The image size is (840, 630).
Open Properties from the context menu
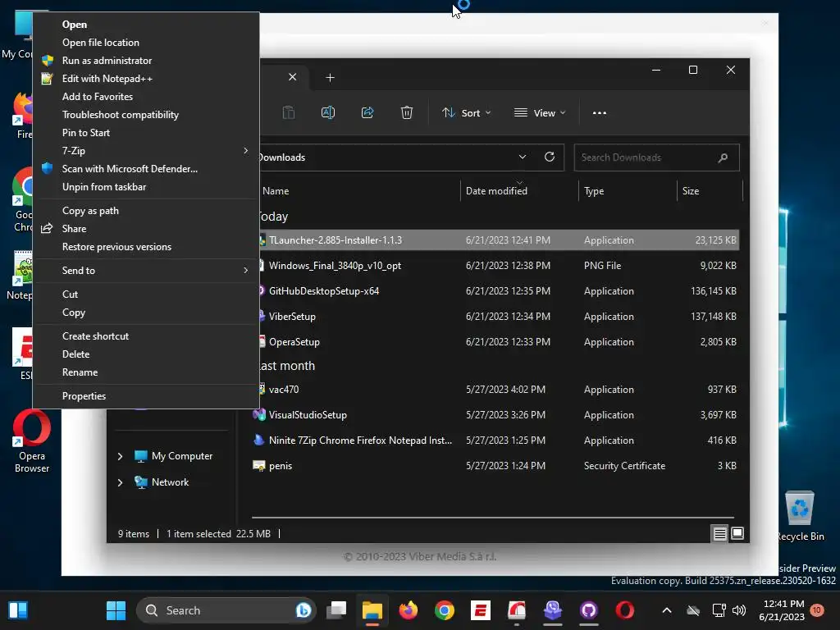(146, 396)
